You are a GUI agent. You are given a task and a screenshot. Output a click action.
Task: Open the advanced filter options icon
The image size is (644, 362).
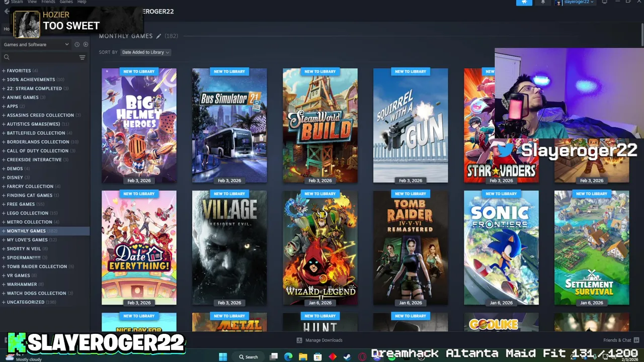(82, 57)
